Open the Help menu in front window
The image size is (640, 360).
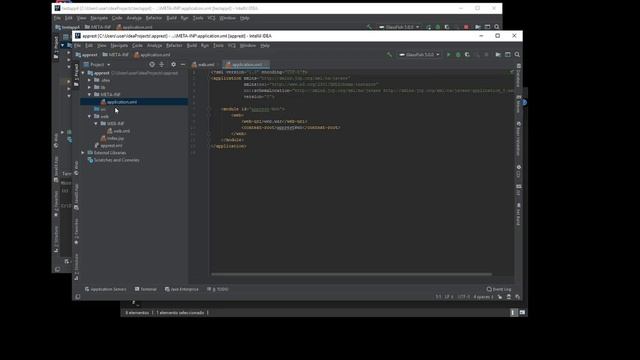click(265, 46)
